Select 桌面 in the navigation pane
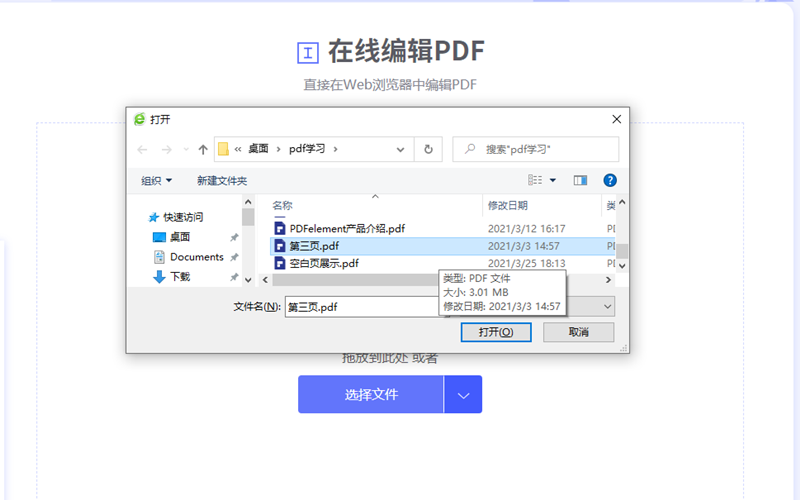800x500 pixels. [x=179, y=237]
